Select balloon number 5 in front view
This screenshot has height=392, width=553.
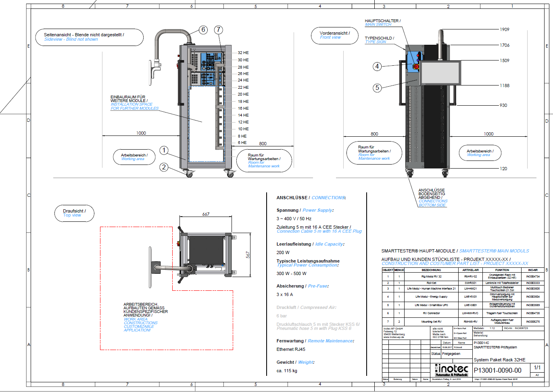pos(377,88)
